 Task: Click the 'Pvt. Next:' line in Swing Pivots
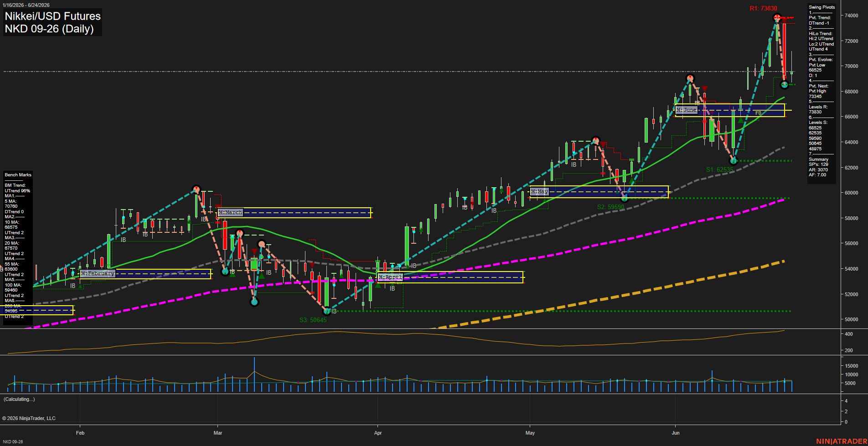click(x=819, y=86)
